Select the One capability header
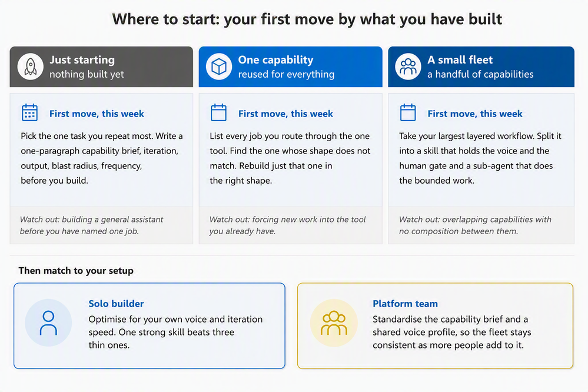 pyautogui.click(x=291, y=67)
